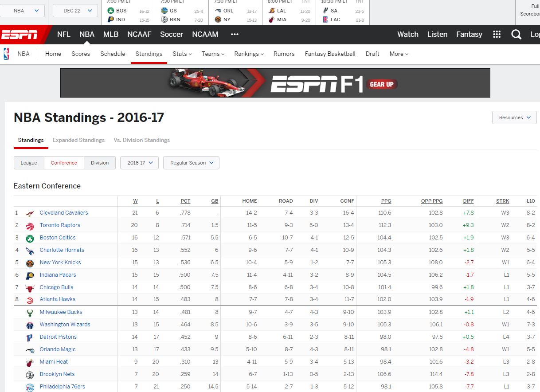
Task: Open the Scores page in NBA subnav
Action: click(x=81, y=54)
